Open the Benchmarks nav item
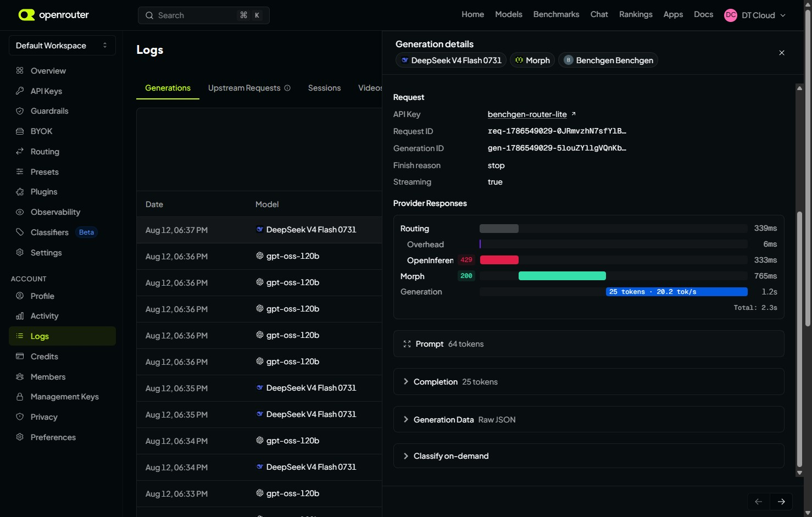Screen dimensions: 812x517 [556, 14]
